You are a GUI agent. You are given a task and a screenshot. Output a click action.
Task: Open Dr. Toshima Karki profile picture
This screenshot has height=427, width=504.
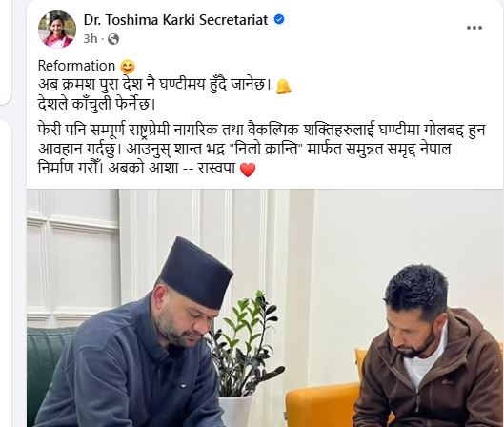(x=57, y=30)
